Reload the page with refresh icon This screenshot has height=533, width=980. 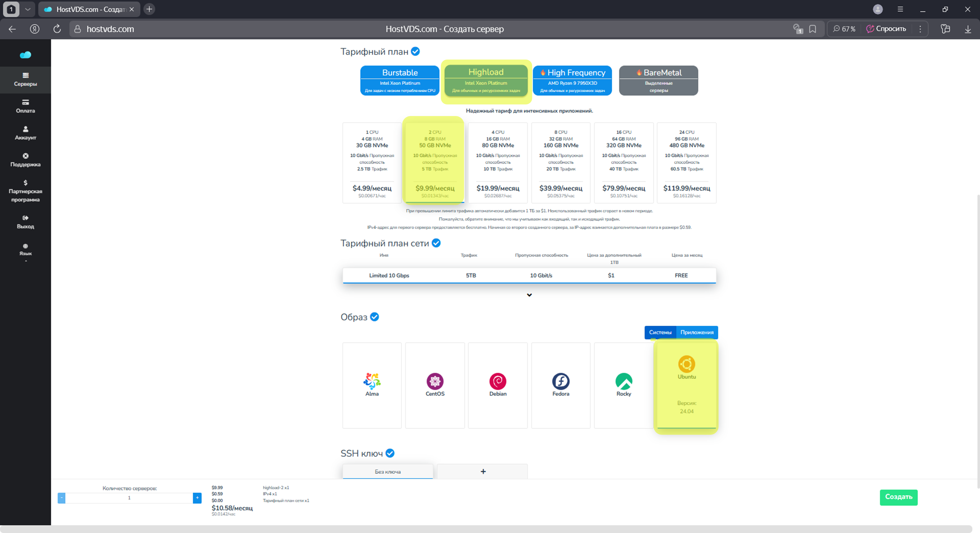(x=57, y=29)
